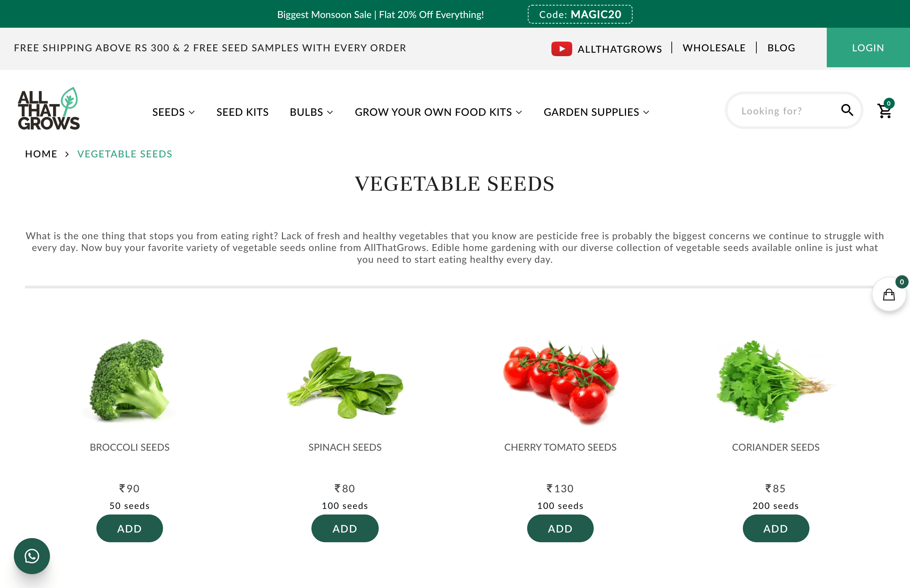Image resolution: width=910 pixels, height=588 pixels.
Task: Go to the Wholesale page
Action: (714, 48)
